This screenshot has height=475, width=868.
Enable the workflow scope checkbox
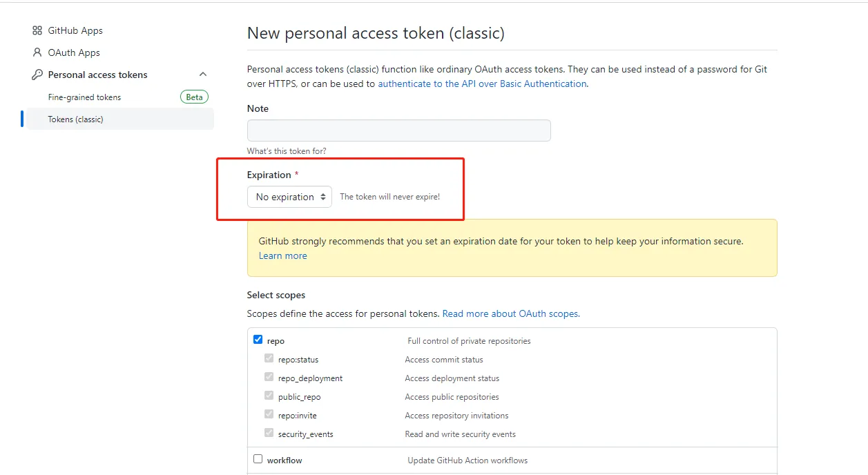click(258, 459)
